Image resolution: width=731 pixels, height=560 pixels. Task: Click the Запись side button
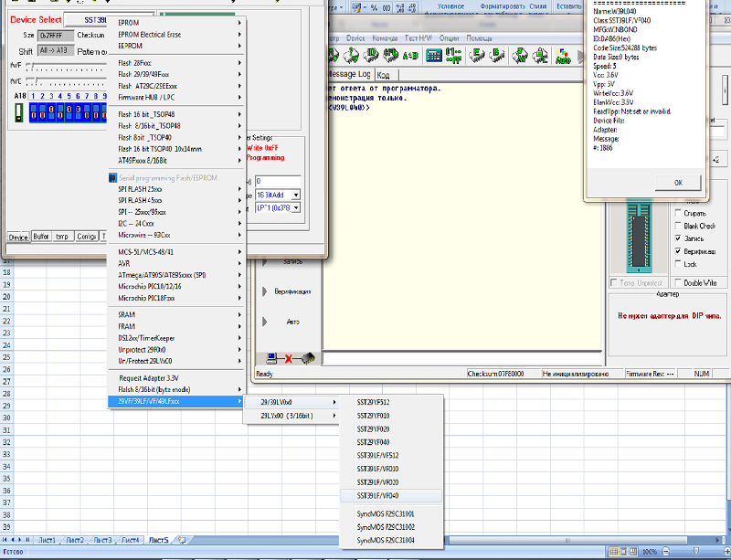[x=292, y=261]
